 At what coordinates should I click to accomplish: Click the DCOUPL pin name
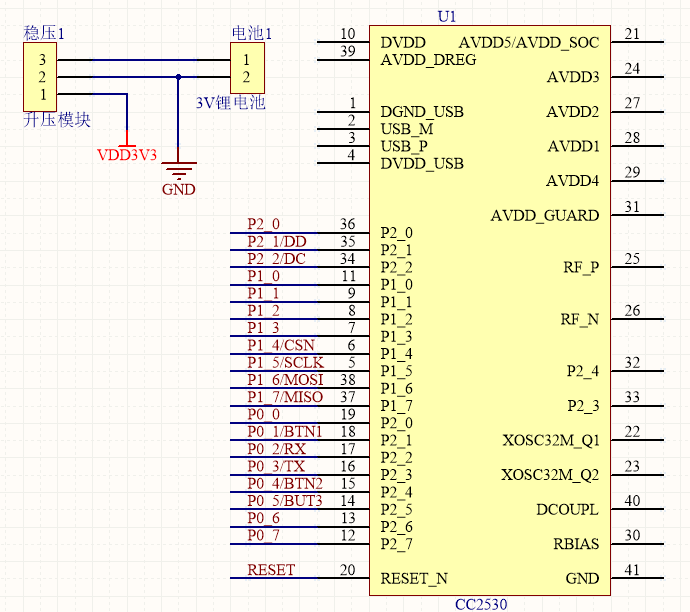568,509
